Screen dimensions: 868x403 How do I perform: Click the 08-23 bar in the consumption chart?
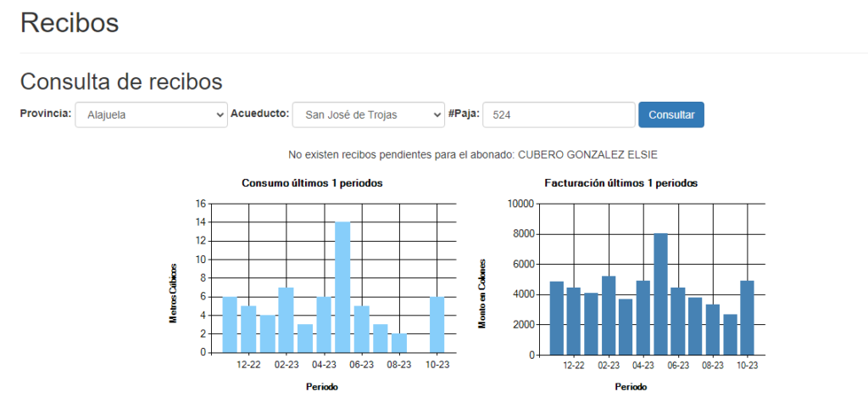[x=398, y=343]
